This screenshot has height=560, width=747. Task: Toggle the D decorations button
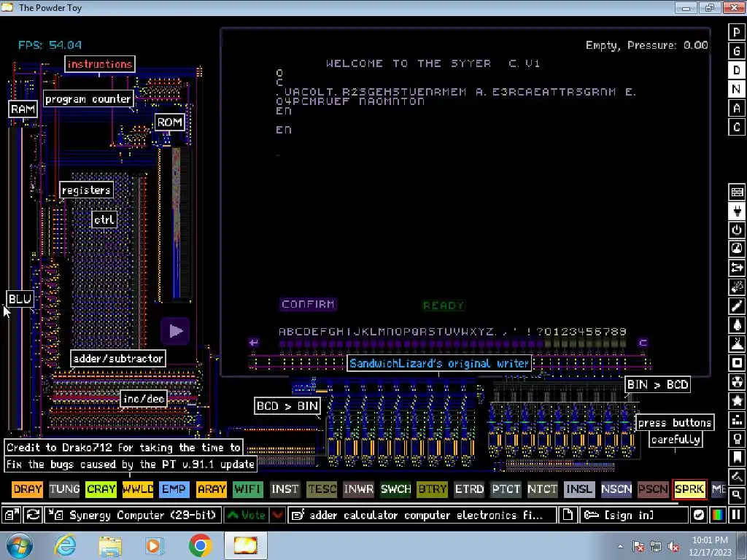click(737, 70)
